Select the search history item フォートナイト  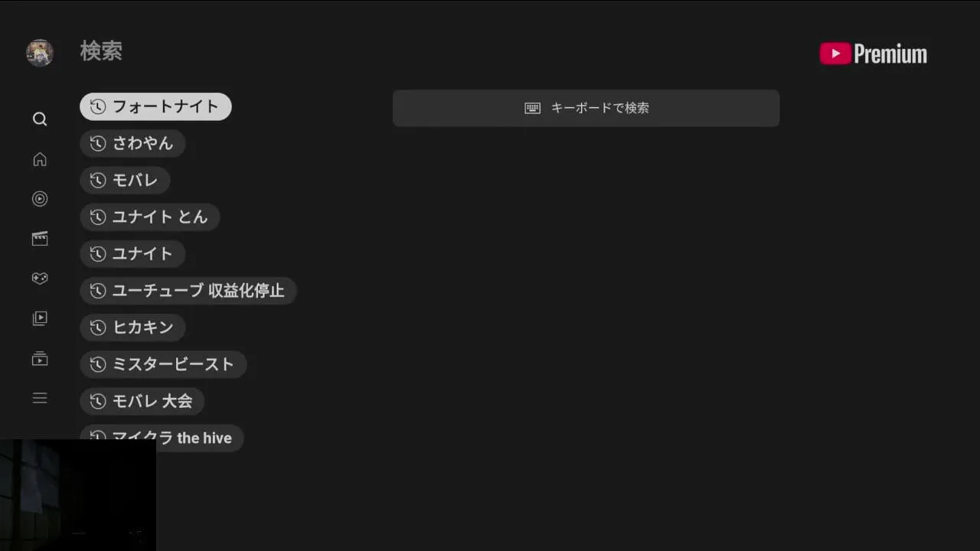pyautogui.click(x=155, y=106)
